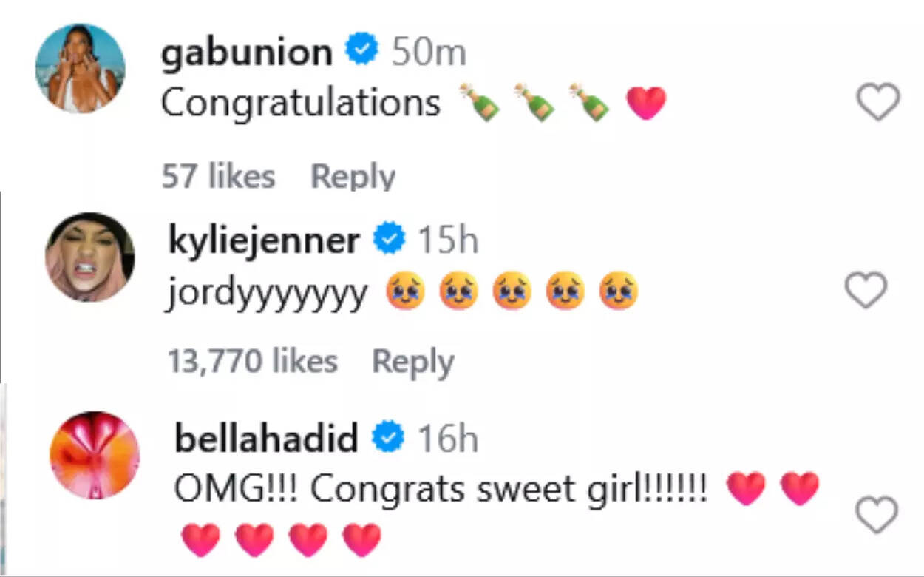Screen dimensions: 924x577
Task: Reply to kyliejenner's comment
Action: [414, 360]
